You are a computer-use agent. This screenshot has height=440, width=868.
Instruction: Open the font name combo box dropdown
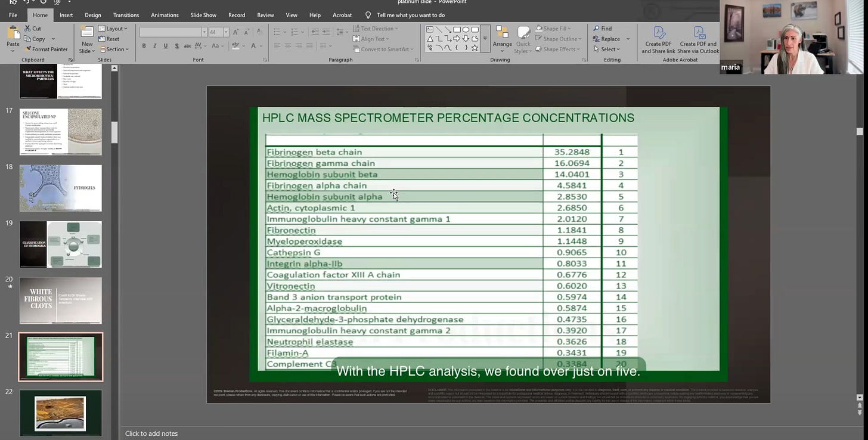[x=204, y=32]
